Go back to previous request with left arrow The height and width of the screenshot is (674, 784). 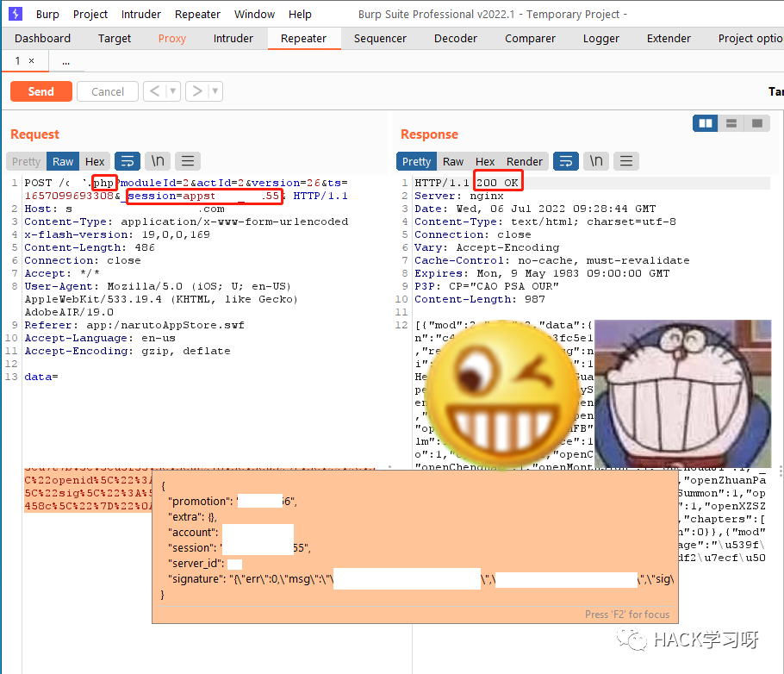[x=155, y=91]
